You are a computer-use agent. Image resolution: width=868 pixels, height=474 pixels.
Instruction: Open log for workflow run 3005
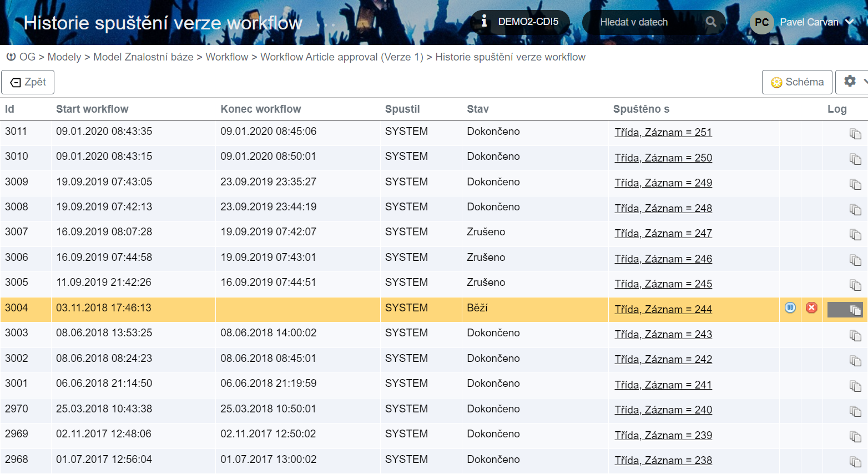[x=855, y=285]
